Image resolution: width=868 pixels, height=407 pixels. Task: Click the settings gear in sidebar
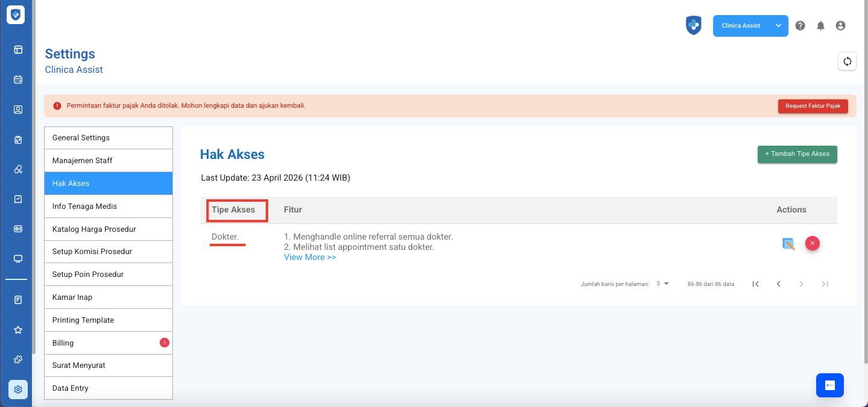(x=18, y=390)
